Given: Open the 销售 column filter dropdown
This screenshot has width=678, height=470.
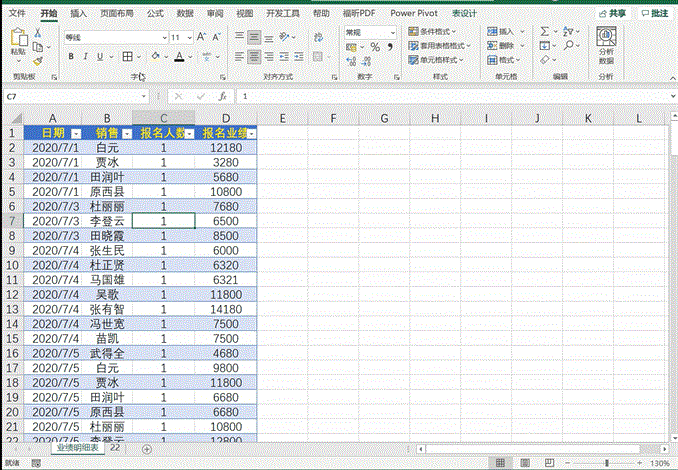Looking at the screenshot, I should pos(126,133).
